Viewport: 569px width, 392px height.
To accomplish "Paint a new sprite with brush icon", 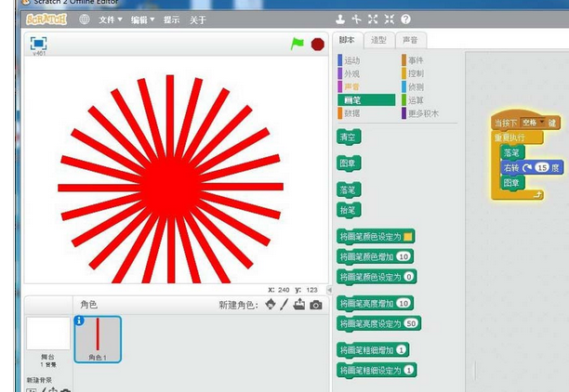I will click(284, 305).
